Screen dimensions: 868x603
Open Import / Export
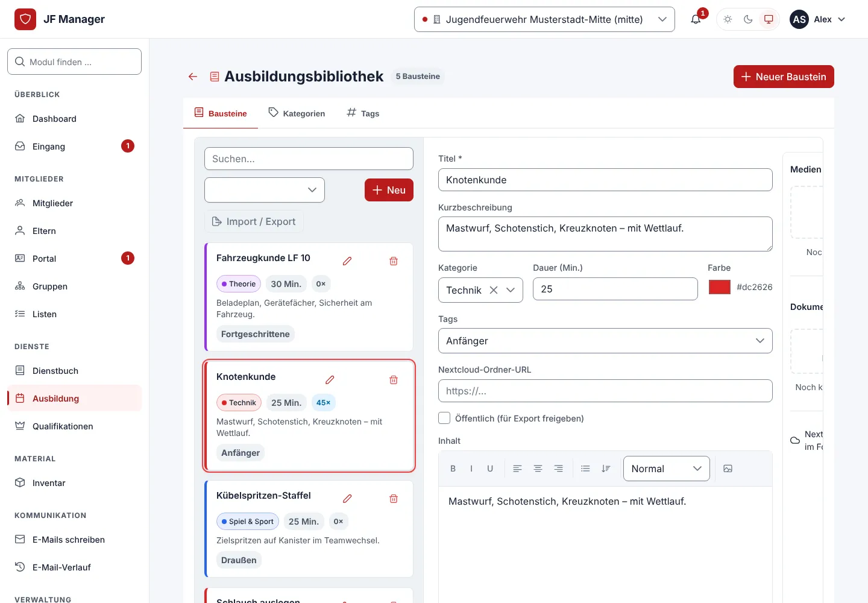[254, 221]
